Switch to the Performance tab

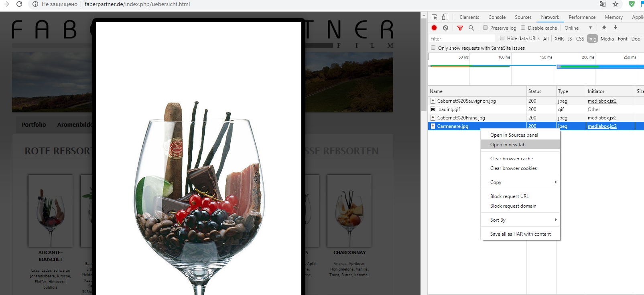coord(582,17)
